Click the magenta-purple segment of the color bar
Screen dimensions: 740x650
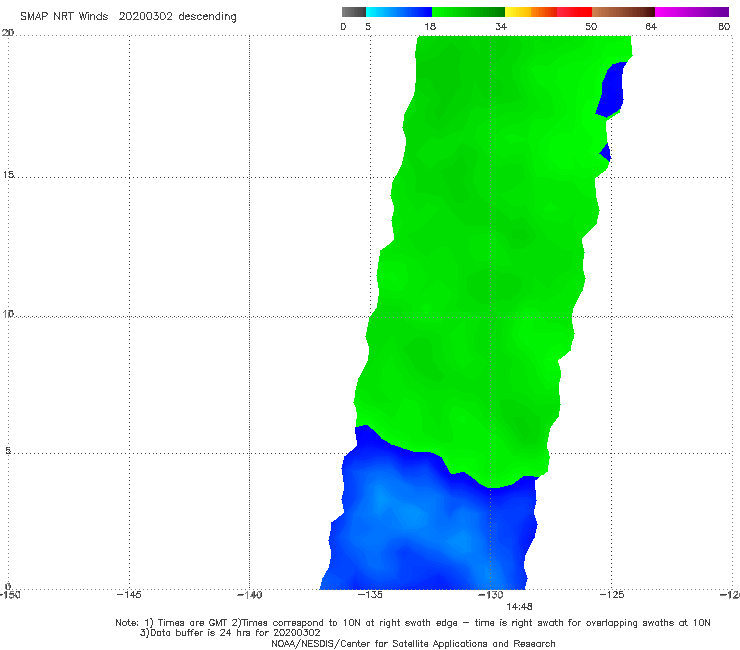(x=692, y=12)
